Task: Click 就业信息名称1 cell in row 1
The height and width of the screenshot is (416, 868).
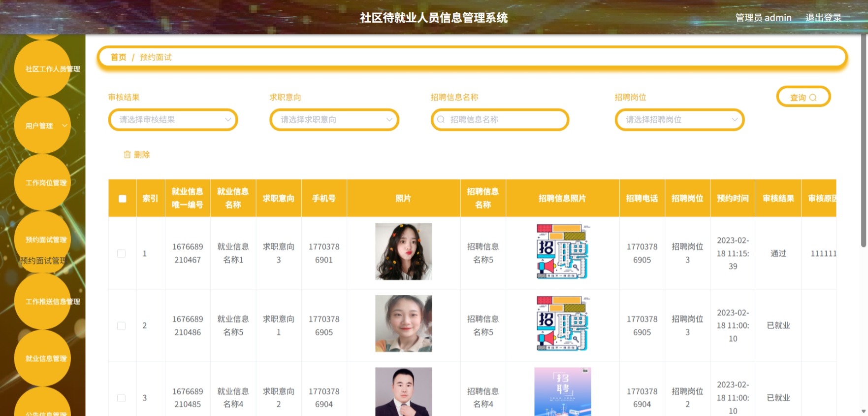Action: click(x=233, y=253)
